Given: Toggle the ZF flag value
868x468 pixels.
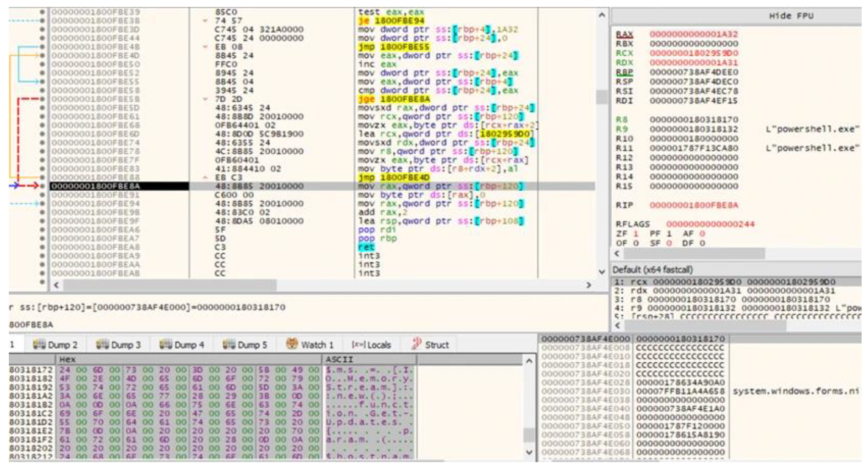Looking at the screenshot, I should tap(636, 234).
